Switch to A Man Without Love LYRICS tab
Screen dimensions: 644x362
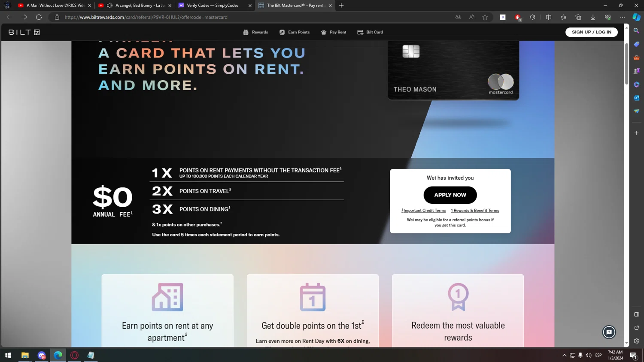pyautogui.click(x=55, y=6)
